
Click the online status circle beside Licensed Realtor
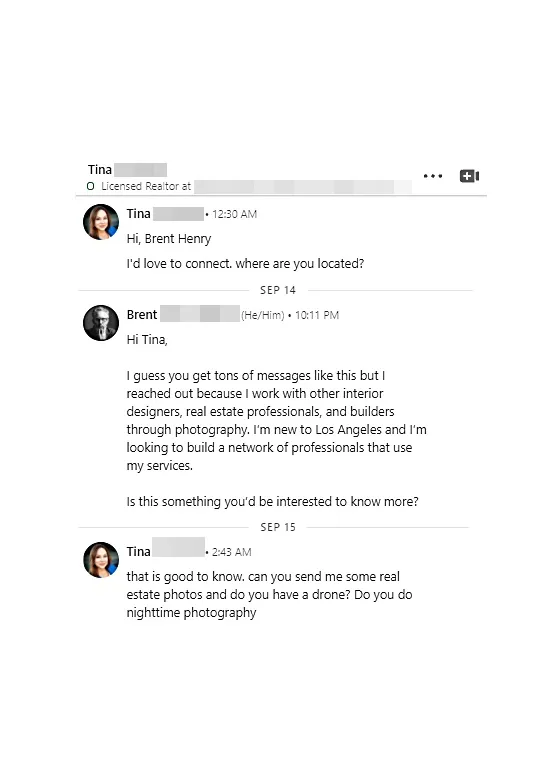[90, 186]
